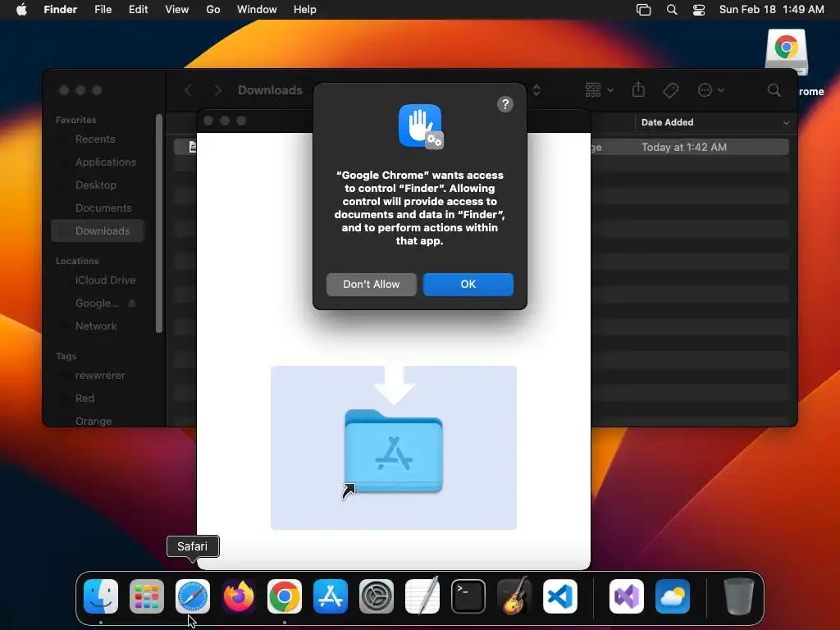Open Finder from the Dock
The width and height of the screenshot is (840, 630).
(101, 596)
